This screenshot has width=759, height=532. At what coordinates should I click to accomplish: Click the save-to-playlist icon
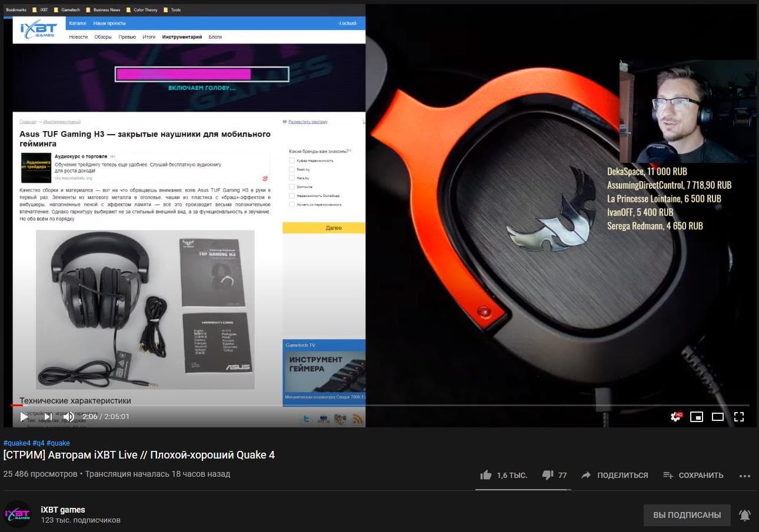pyautogui.click(x=668, y=475)
